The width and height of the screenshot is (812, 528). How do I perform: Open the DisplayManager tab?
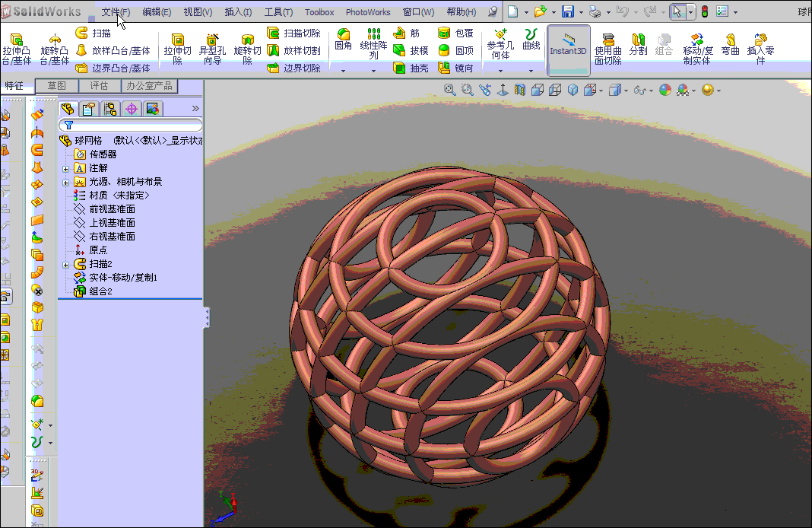tap(153, 109)
